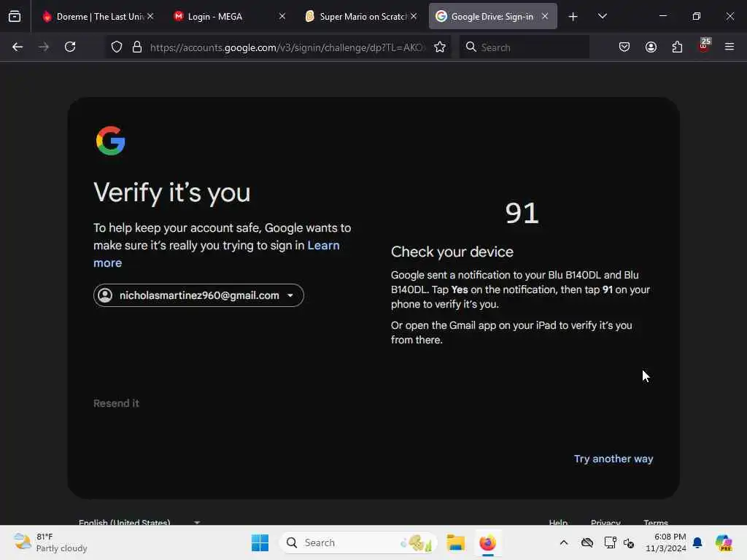Open the Extensions puzzle icon

tap(677, 47)
